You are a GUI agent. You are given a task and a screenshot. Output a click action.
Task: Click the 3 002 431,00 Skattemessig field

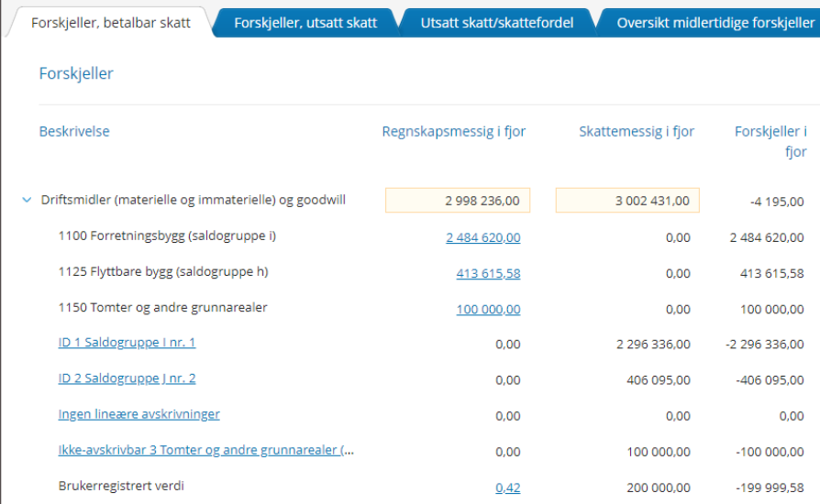pos(627,200)
